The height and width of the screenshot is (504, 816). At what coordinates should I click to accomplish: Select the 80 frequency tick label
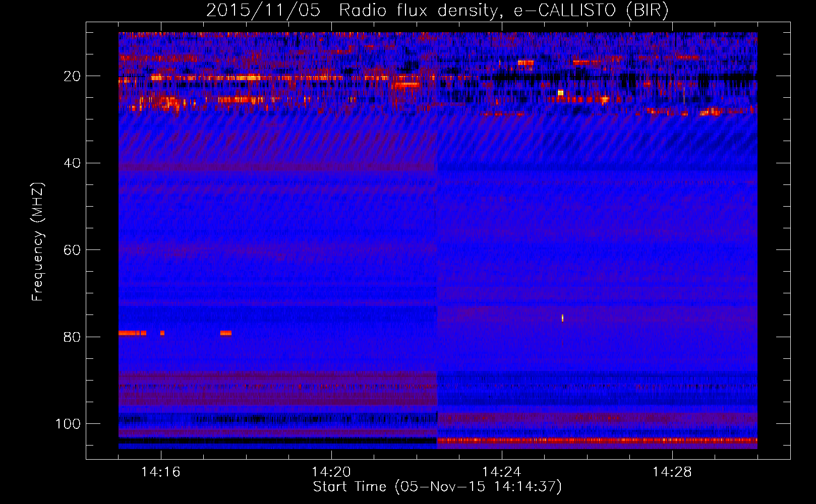pyautogui.click(x=72, y=337)
